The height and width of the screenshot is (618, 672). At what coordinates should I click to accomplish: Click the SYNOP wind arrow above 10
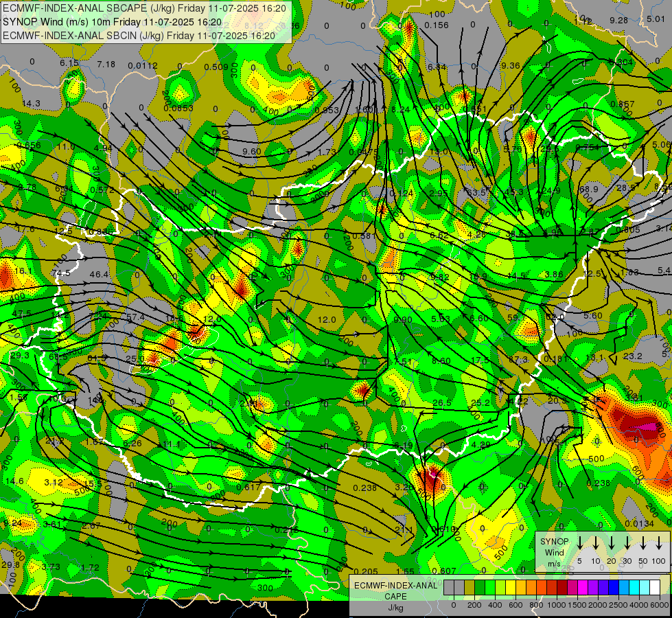[x=596, y=543]
